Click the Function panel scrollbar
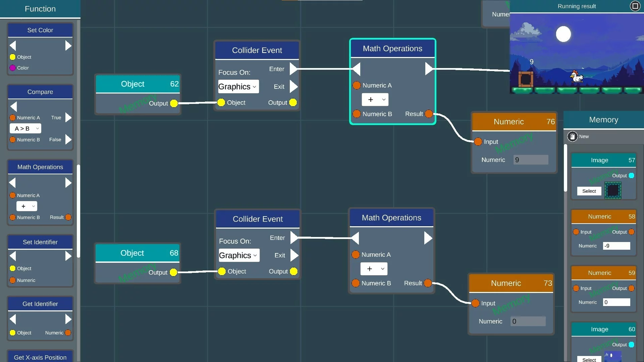 [78, 211]
